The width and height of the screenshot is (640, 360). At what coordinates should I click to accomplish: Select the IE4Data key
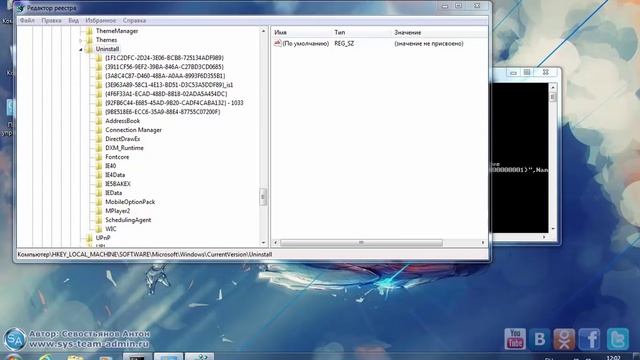coord(115,175)
